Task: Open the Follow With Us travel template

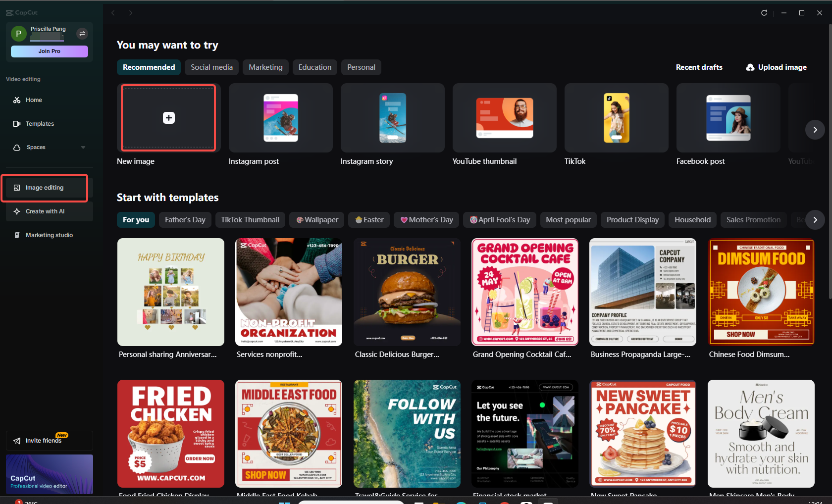Action: point(407,434)
